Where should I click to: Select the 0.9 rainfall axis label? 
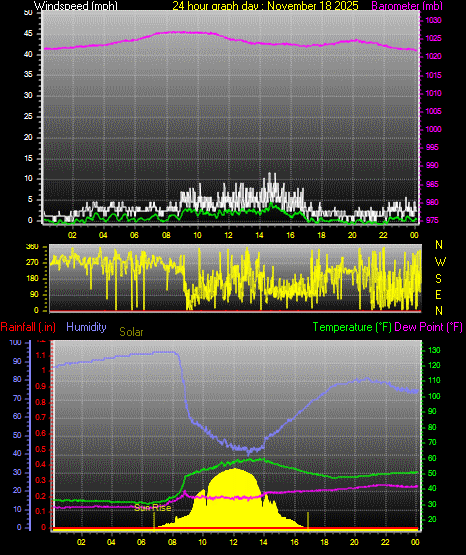coord(41,386)
